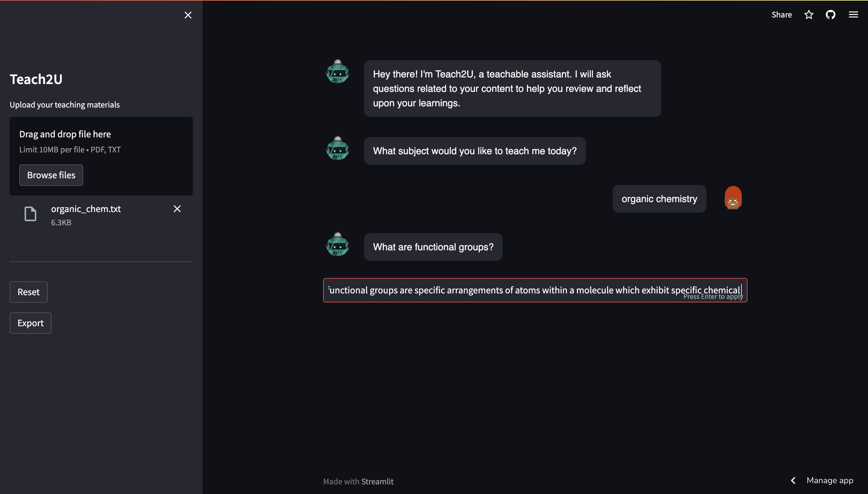This screenshot has width=868, height=494.
Task: Click the Manage app label
Action: [x=830, y=480]
